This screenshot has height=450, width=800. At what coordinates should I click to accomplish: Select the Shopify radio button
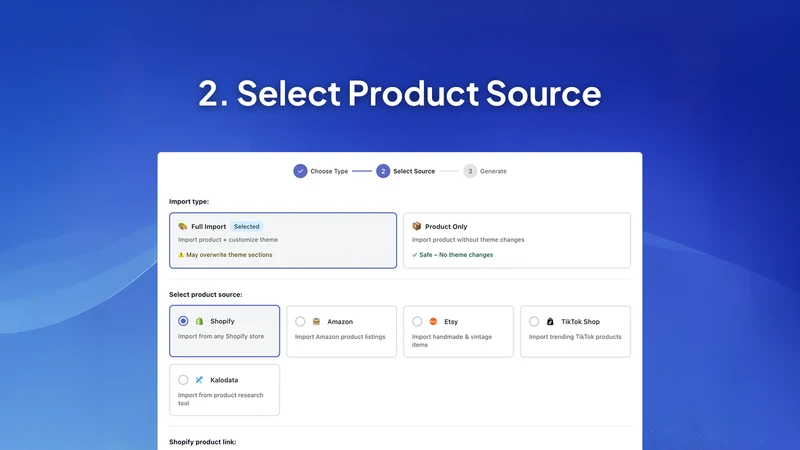pos(183,321)
